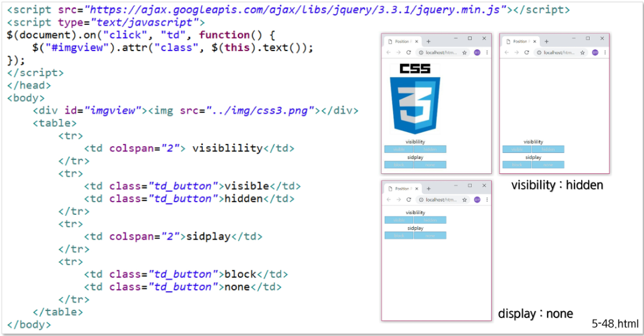644x336 pixels.
Task: Click 'visible' button in display none browser window
Action: click(399, 220)
